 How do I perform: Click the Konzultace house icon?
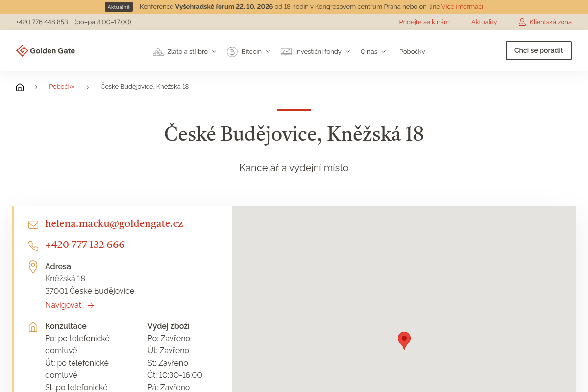point(33,326)
